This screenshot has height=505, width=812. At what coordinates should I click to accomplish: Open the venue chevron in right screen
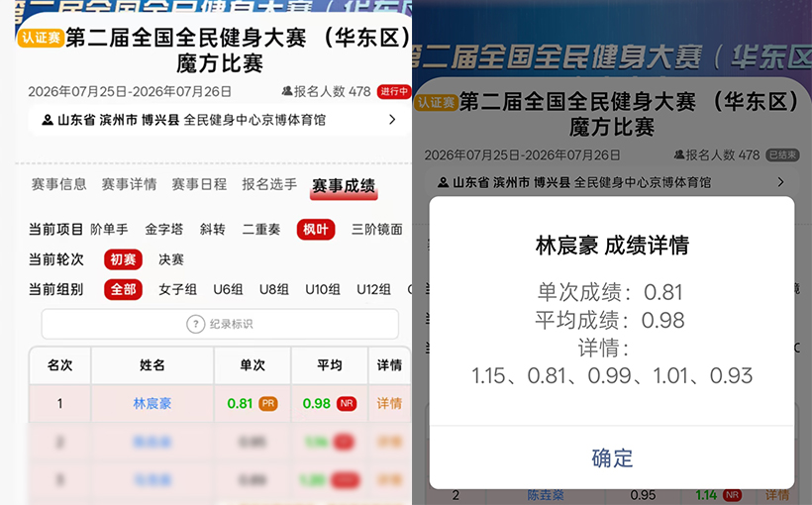coord(780,182)
